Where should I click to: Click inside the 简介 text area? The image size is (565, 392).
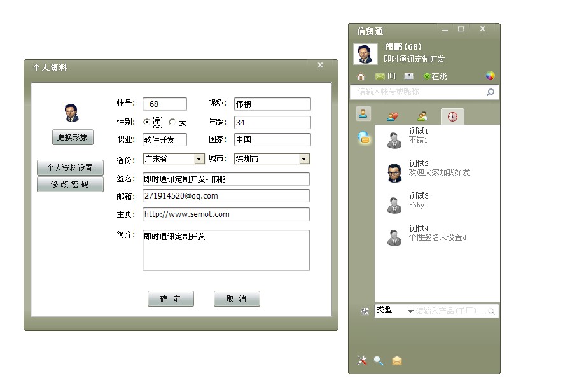[x=226, y=250]
